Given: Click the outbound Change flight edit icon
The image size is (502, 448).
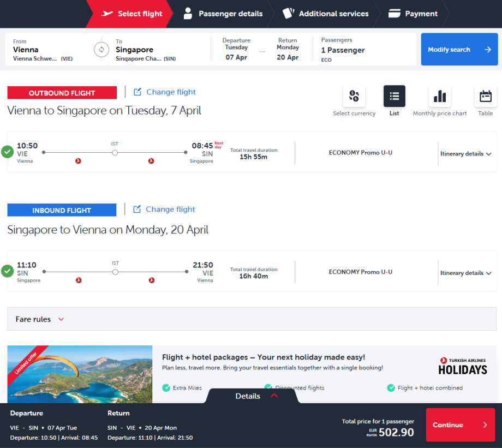Looking at the screenshot, I should (x=138, y=92).
